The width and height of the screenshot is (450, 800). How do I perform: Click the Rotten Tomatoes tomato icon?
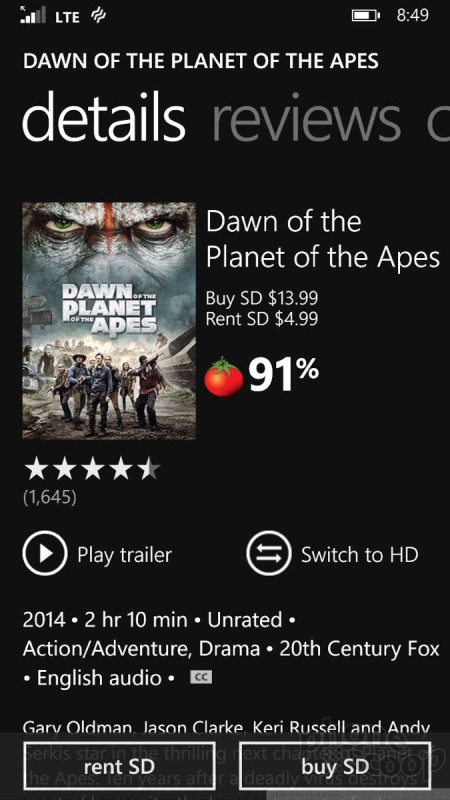pyautogui.click(x=223, y=377)
